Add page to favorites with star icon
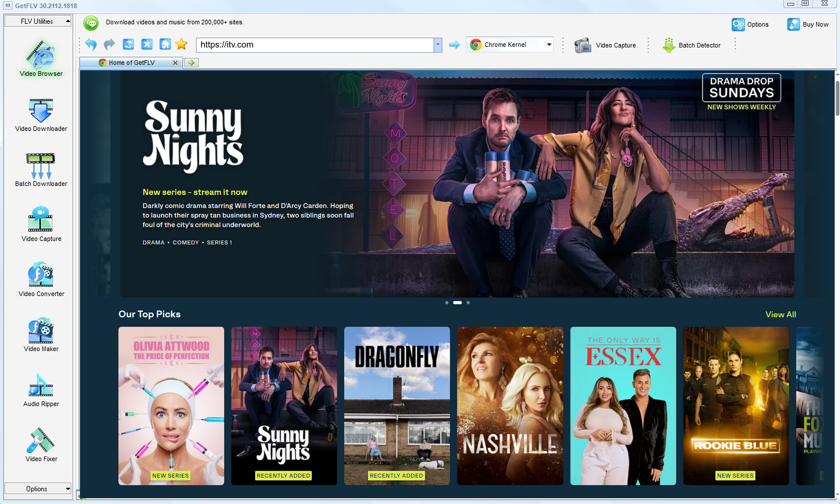Viewport: 840px width, 504px height. click(181, 45)
